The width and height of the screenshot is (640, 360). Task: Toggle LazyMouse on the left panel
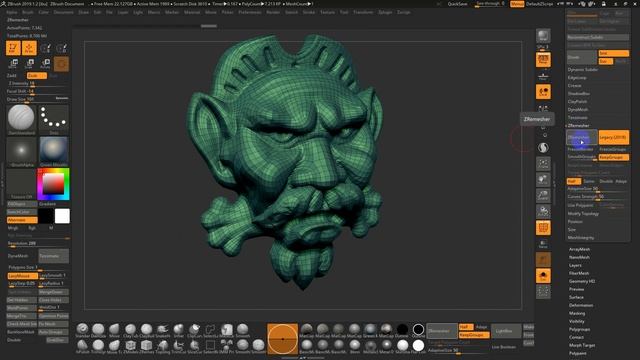22,276
